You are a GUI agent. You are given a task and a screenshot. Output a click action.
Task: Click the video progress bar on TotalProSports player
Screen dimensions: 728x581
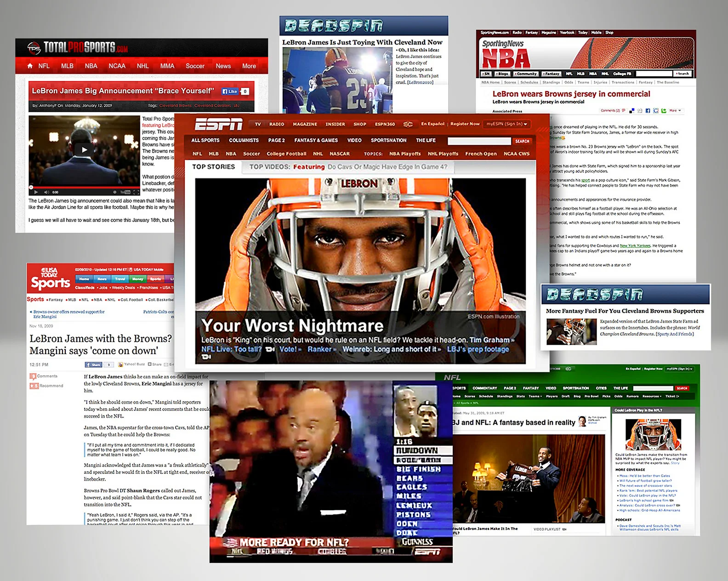click(x=84, y=187)
